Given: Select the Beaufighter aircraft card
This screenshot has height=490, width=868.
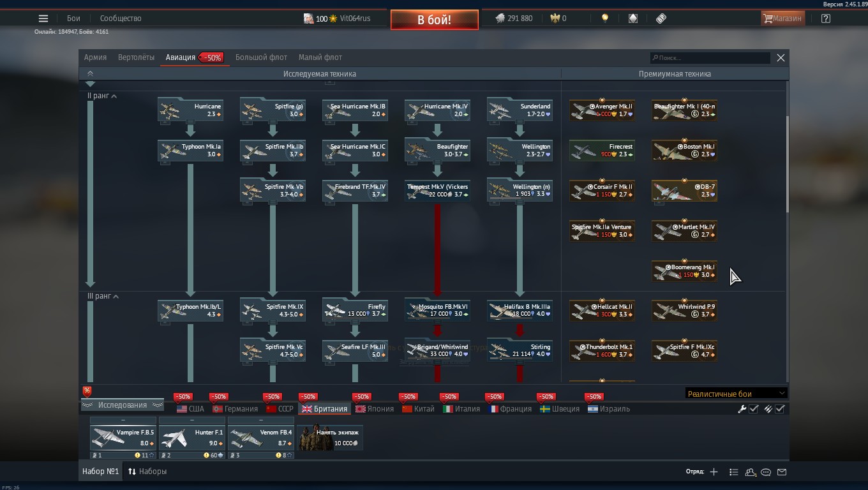Looking at the screenshot, I should [437, 150].
